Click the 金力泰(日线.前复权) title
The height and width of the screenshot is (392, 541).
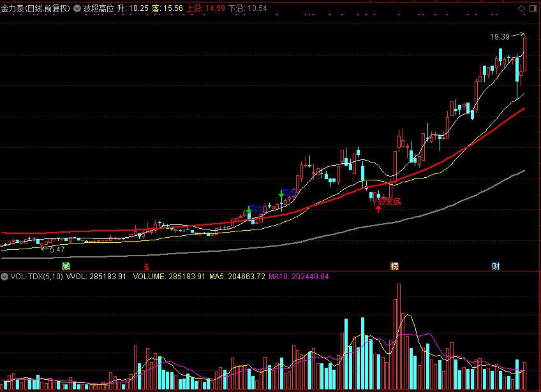pos(36,9)
